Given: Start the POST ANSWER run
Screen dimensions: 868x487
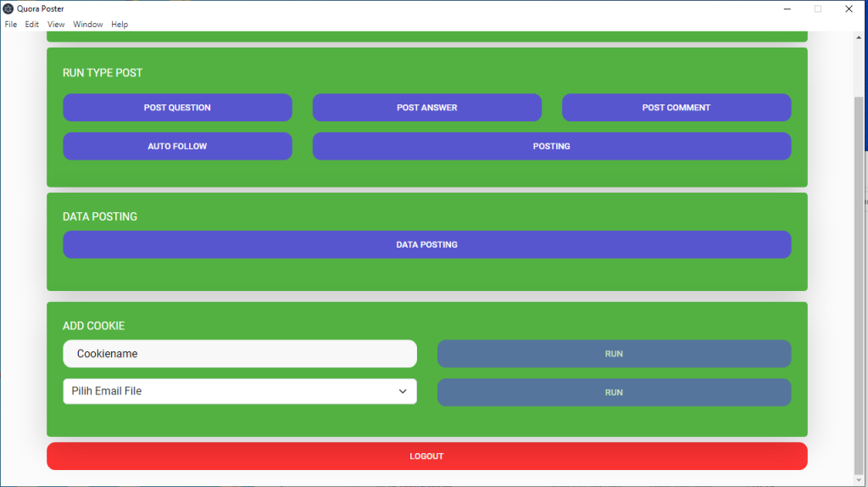Looking at the screenshot, I should [427, 108].
